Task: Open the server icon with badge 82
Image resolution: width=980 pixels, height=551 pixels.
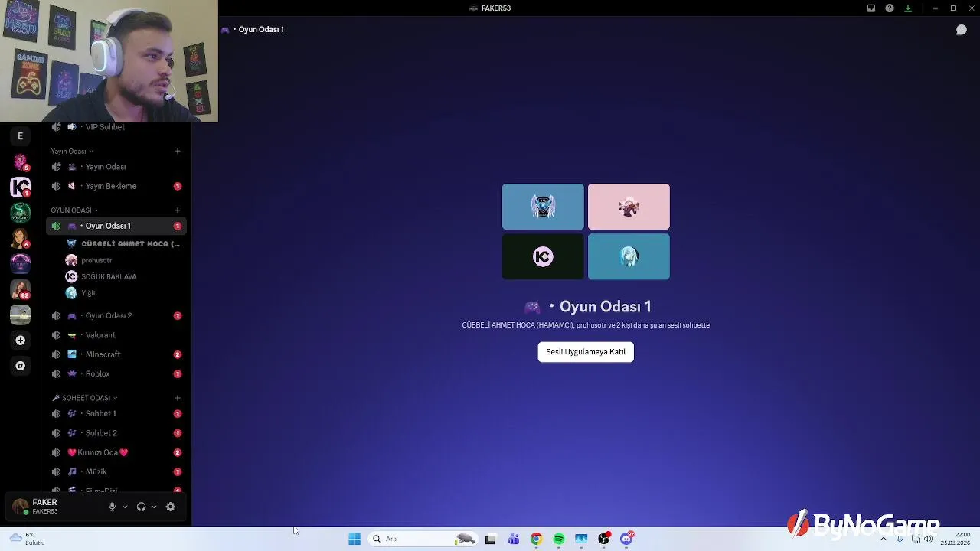Action: [x=21, y=289]
